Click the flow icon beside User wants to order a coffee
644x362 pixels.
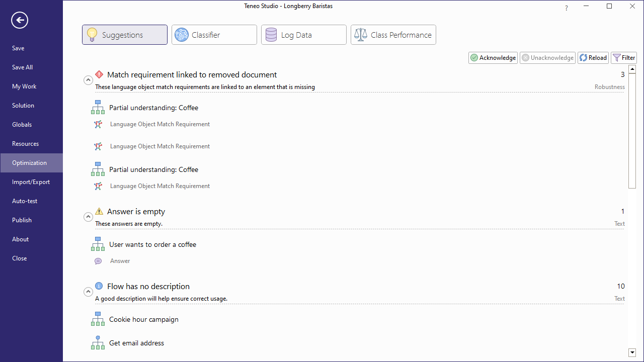click(98, 244)
